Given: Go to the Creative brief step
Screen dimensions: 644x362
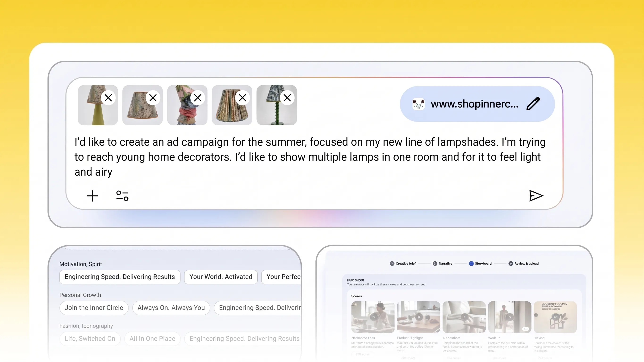Looking at the screenshot, I should click(403, 263).
